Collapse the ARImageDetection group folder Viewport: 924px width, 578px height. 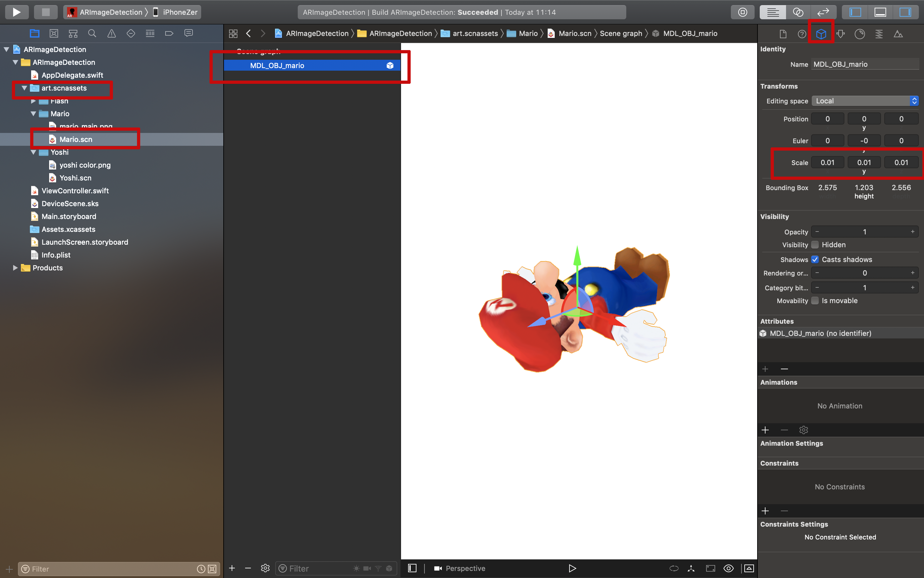click(16, 62)
